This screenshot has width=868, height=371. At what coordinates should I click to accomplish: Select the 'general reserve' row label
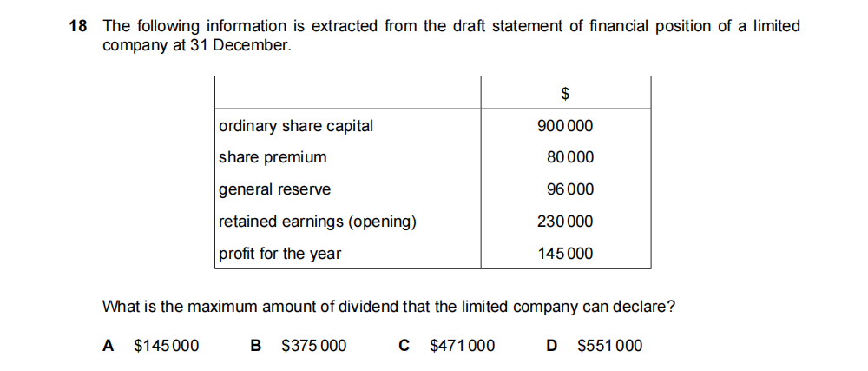point(274,189)
